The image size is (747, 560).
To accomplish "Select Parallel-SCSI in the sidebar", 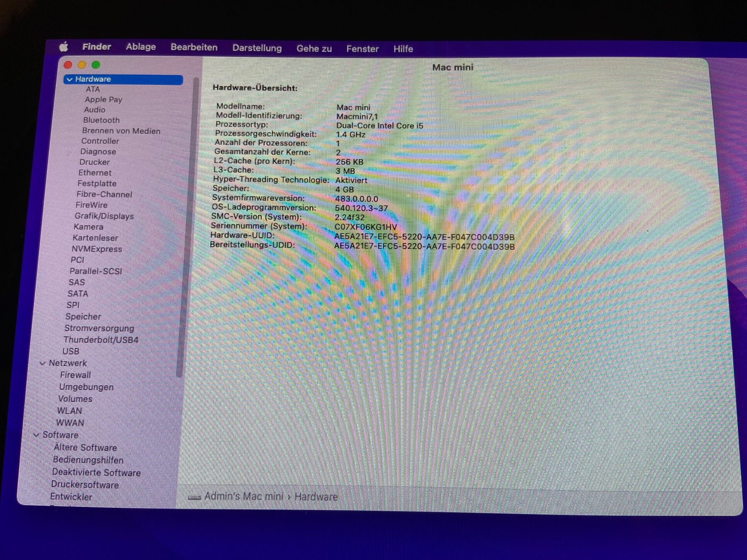I will point(96,271).
